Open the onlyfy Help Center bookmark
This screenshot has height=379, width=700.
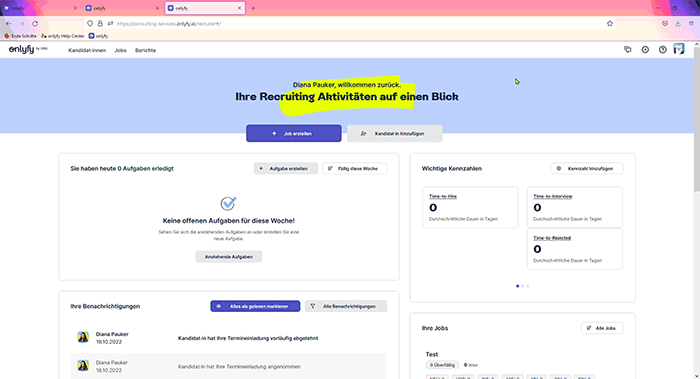click(x=62, y=36)
